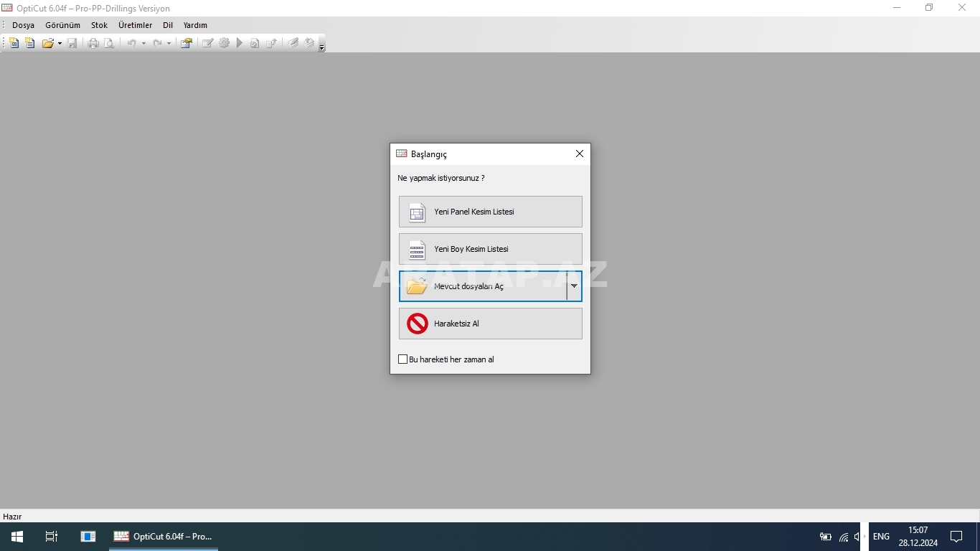The image size is (980, 551).
Task: Click the Başlangıç dialog title icon
Action: pos(402,154)
